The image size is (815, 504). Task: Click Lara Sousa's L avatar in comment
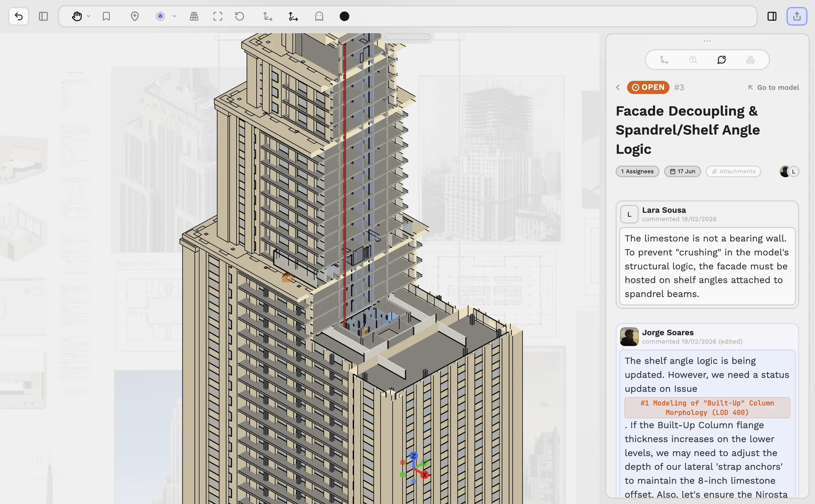click(629, 214)
